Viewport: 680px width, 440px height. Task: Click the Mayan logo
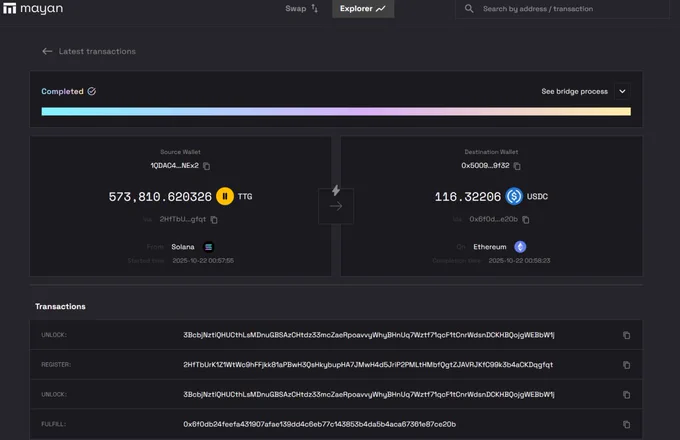point(33,9)
